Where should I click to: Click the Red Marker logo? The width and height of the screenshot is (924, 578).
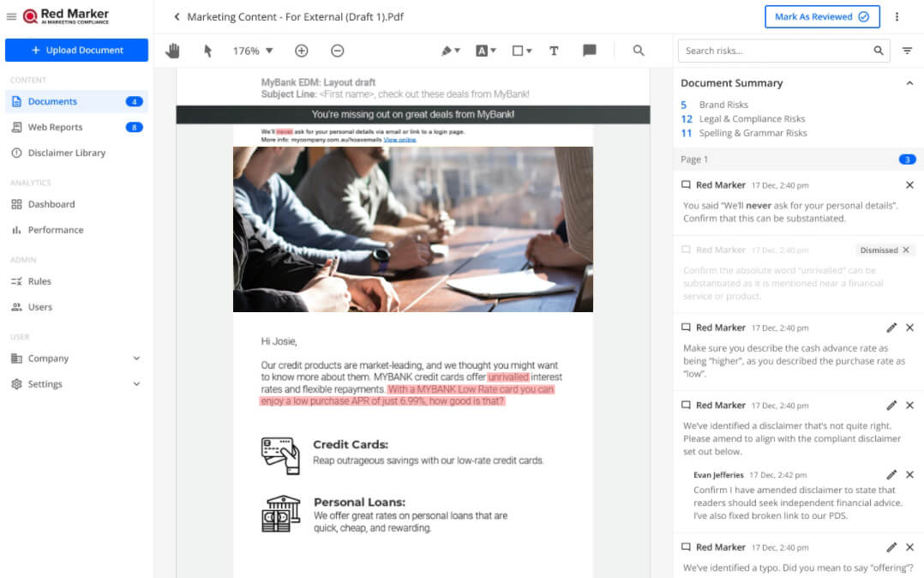click(x=65, y=16)
